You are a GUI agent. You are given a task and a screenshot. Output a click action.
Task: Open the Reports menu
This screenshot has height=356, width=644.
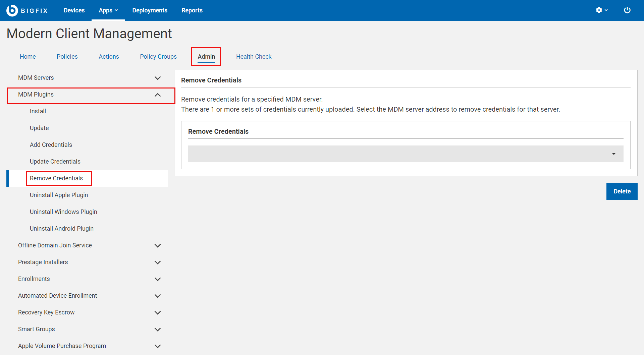(192, 10)
